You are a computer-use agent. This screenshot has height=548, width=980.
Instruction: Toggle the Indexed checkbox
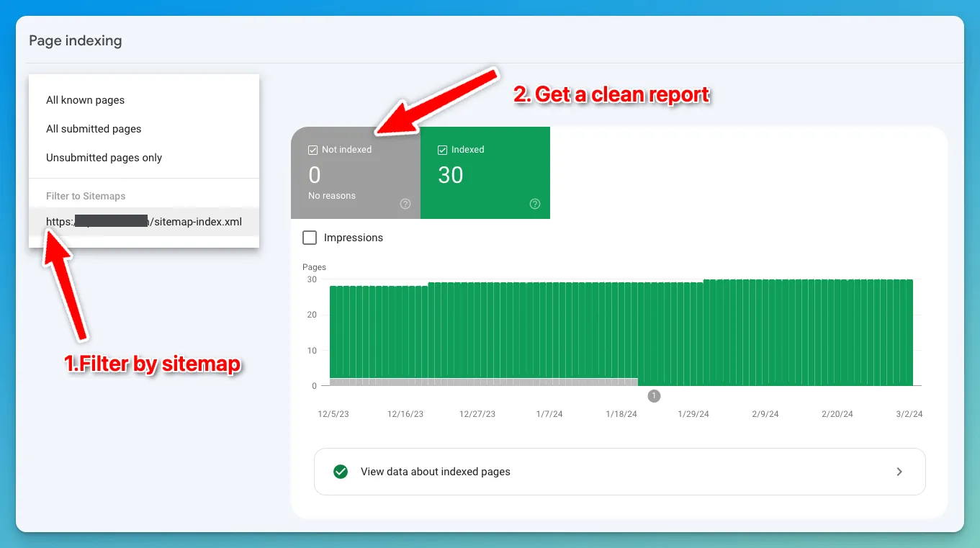(x=442, y=150)
